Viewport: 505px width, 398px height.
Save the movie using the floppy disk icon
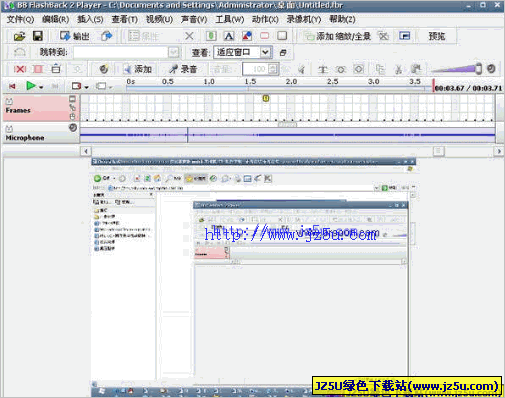(38, 36)
